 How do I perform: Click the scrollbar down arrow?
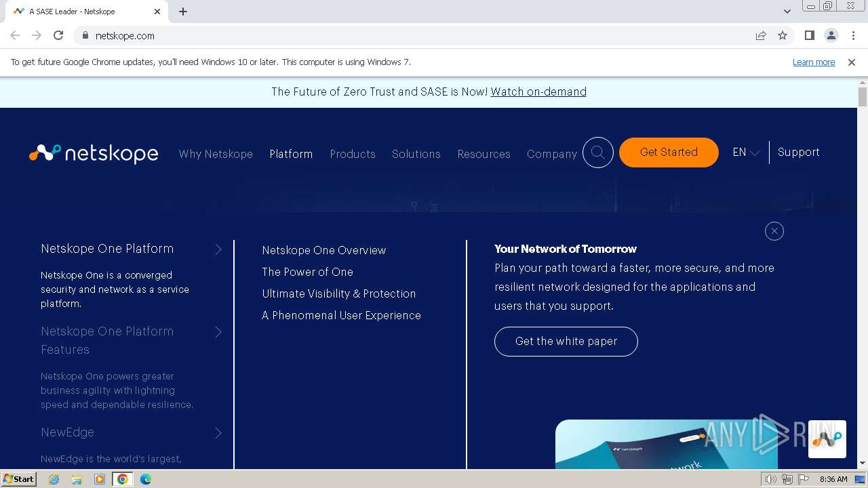coord(863,464)
